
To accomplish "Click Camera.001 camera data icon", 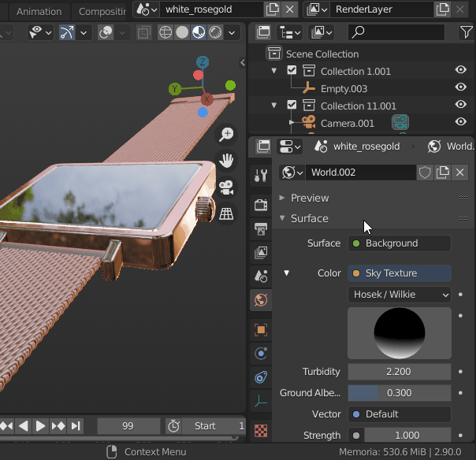I will pos(400,122).
